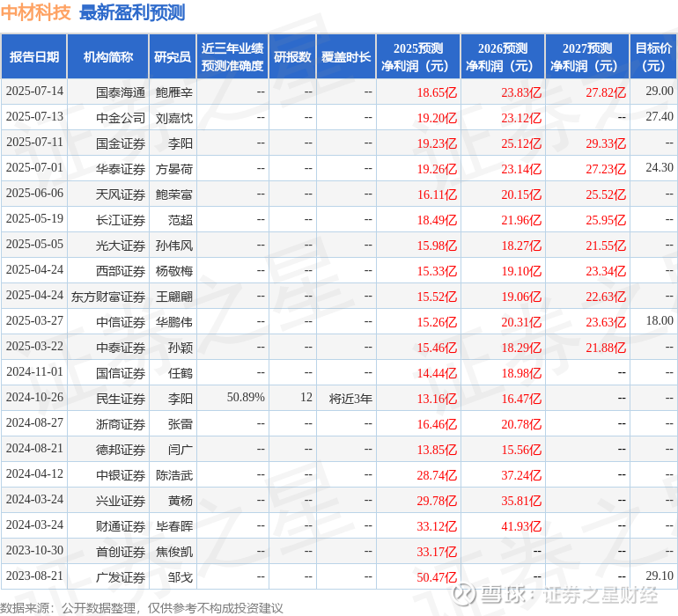Select the 机构简称 column header
The image size is (678, 616).
(x=108, y=56)
